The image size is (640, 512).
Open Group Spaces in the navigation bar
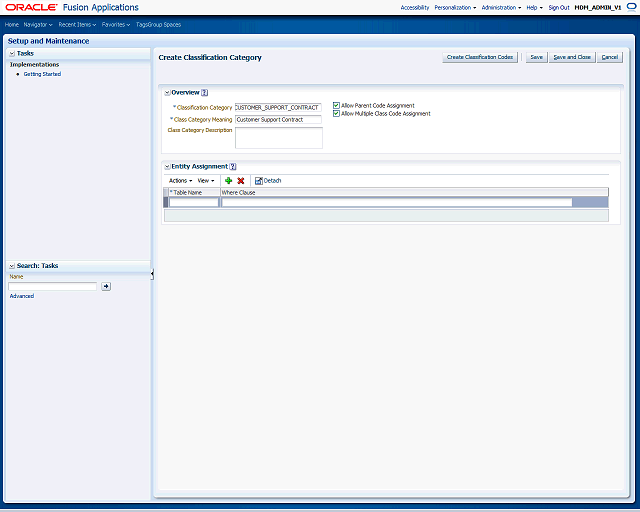(x=164, y=24)
